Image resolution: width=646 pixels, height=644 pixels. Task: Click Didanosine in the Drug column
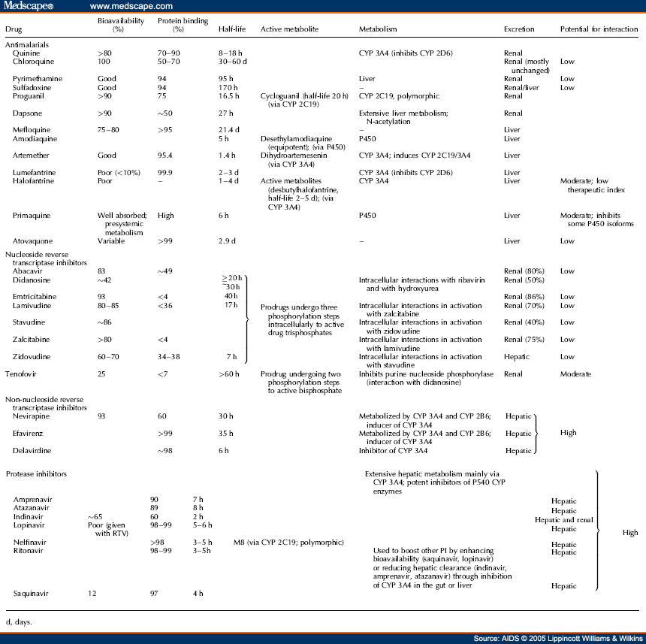coord(32,280)
